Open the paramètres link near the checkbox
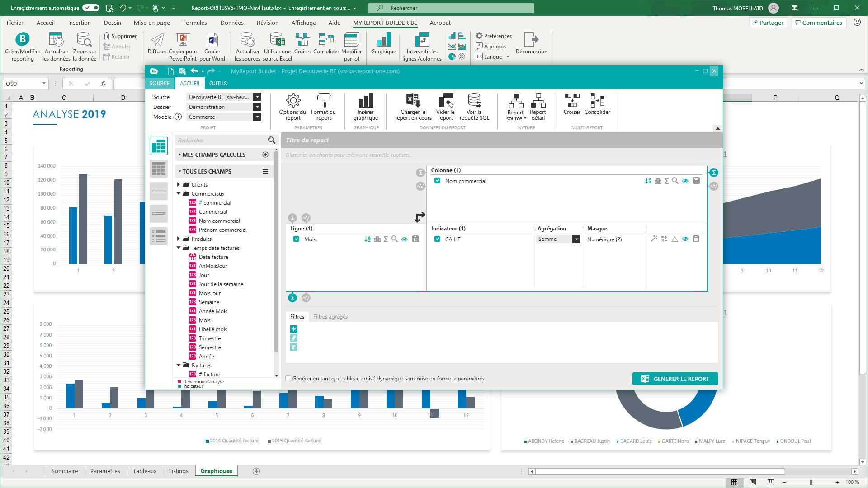This screenshot has width=868, height=488. click(x=468, y=379)
